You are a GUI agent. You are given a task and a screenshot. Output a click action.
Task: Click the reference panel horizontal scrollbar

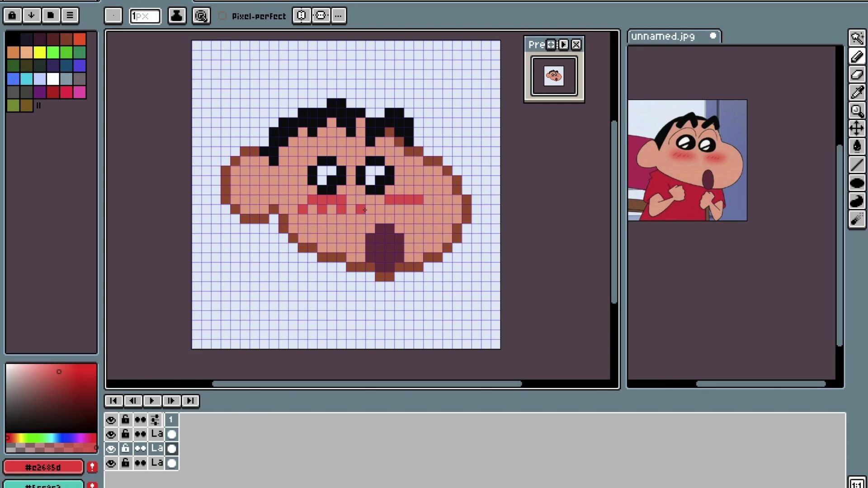coord(761,384)
